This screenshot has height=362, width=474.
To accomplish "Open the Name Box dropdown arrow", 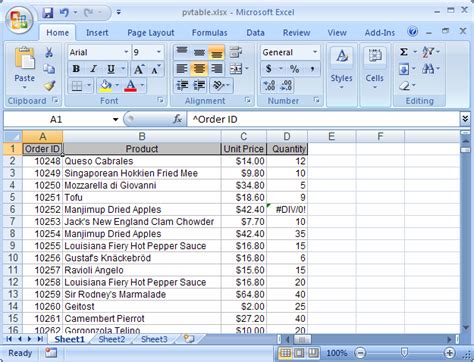I will coord(115,119).
